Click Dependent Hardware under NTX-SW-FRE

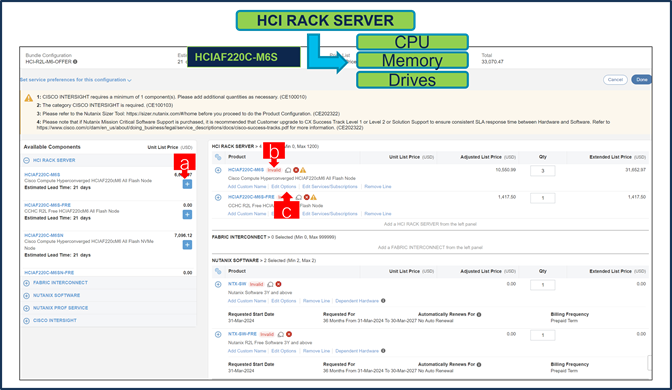point(357,351)
